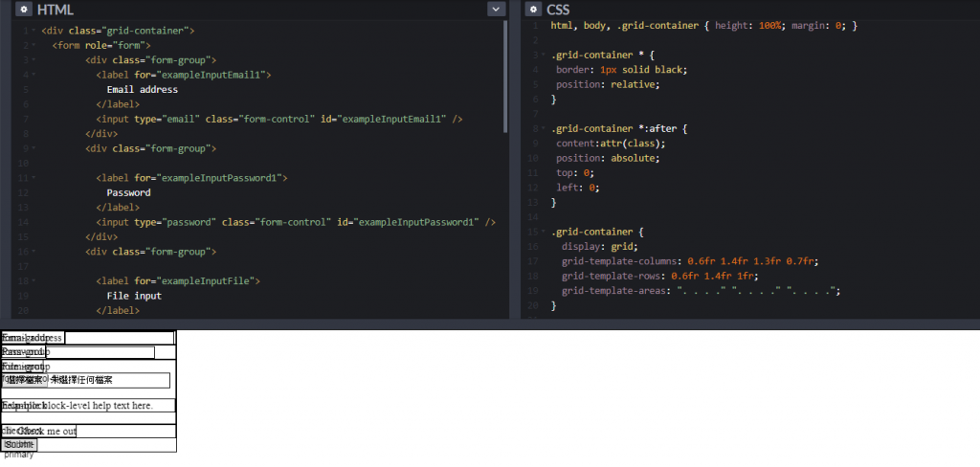Open the HTML editor settings gear
Screen dimensions: 980x467
(24, 10)
